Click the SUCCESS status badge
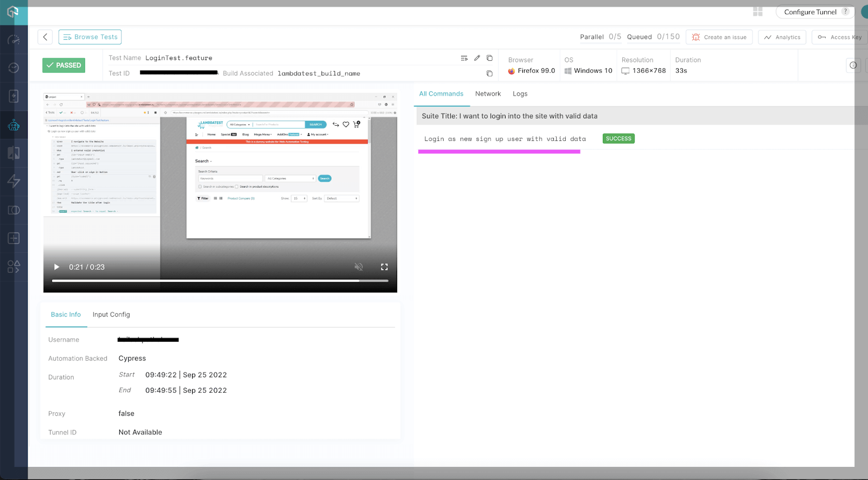Viewport: 868px width, 480px height. coord(618,139)
